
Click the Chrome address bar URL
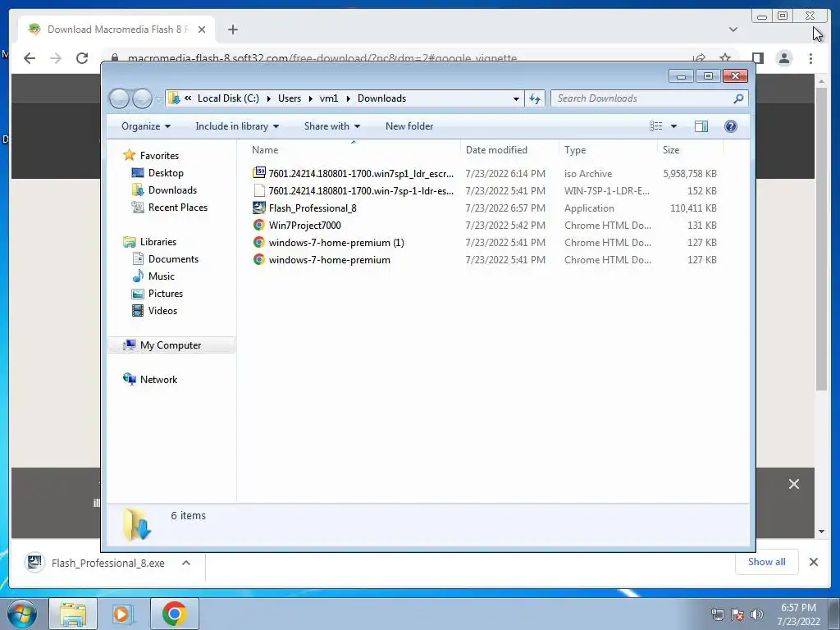pos(322,58)
